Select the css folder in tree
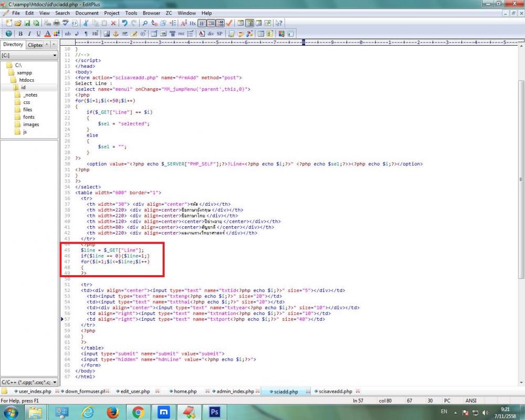 [26, 102]
